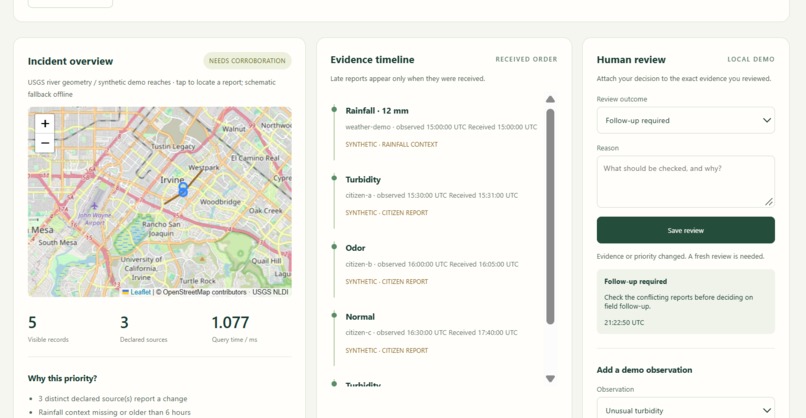Select the Turbidity citizen-a timeline entry
Viewport: 806px width, 418px height.
(441, 195)
